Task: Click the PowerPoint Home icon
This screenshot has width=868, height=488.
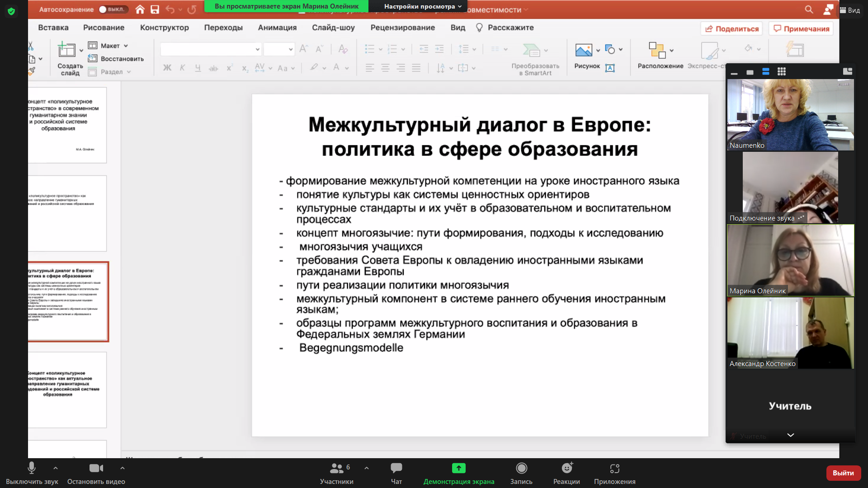Action: tap(140, 9)
